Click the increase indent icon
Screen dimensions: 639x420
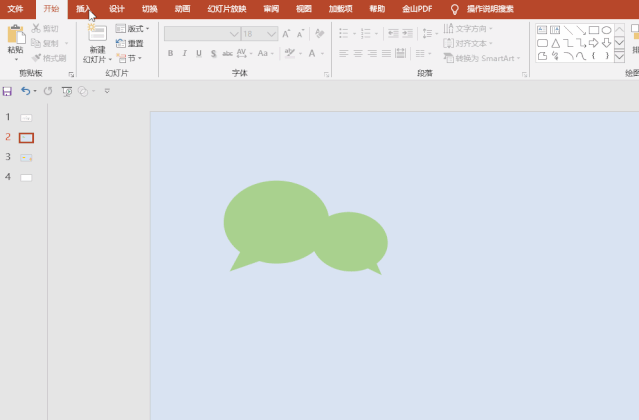pyautogui.click(x=407, y=33)
